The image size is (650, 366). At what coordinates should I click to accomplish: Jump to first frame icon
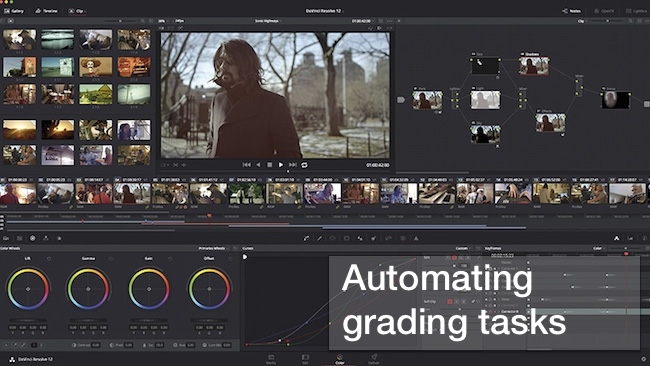tap(246, 165)
